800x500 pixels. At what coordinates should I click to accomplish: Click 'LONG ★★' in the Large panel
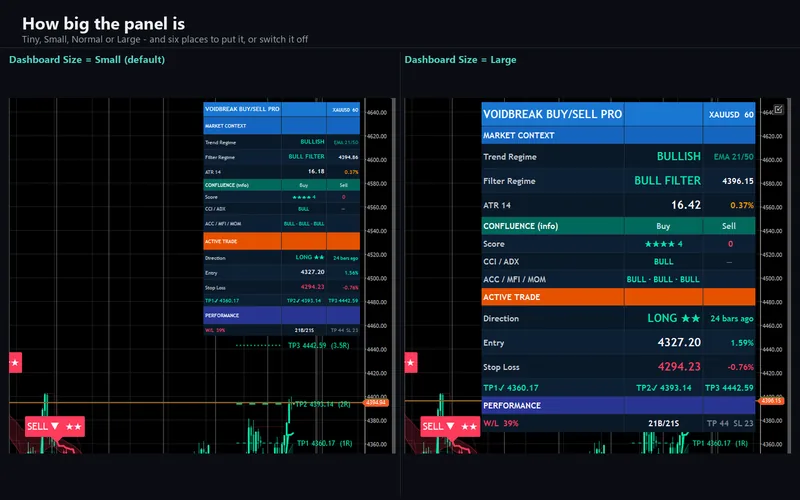click(x=673, y=318)
